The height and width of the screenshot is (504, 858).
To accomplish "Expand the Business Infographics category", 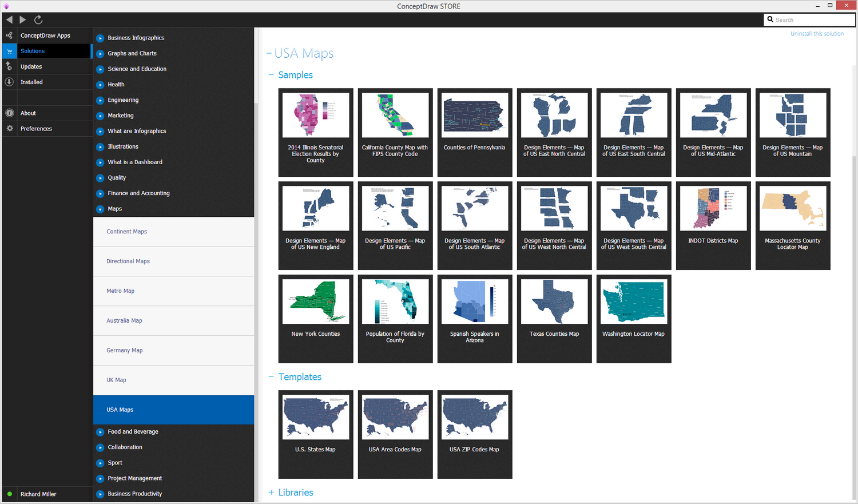I will tap(100, 38).
